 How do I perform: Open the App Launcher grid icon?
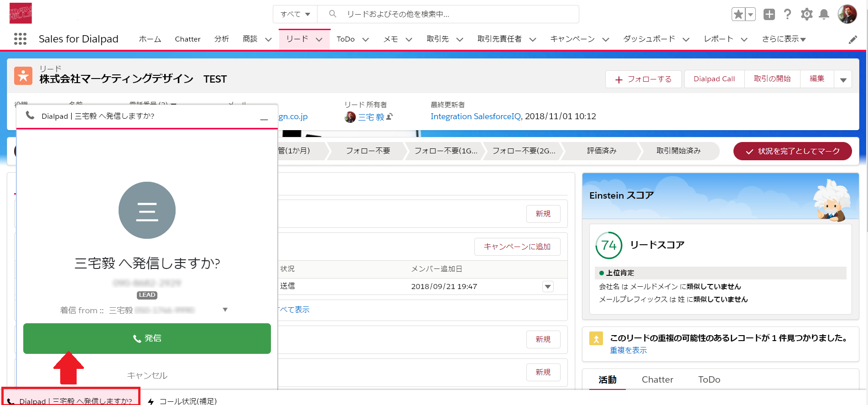(20, 39)
